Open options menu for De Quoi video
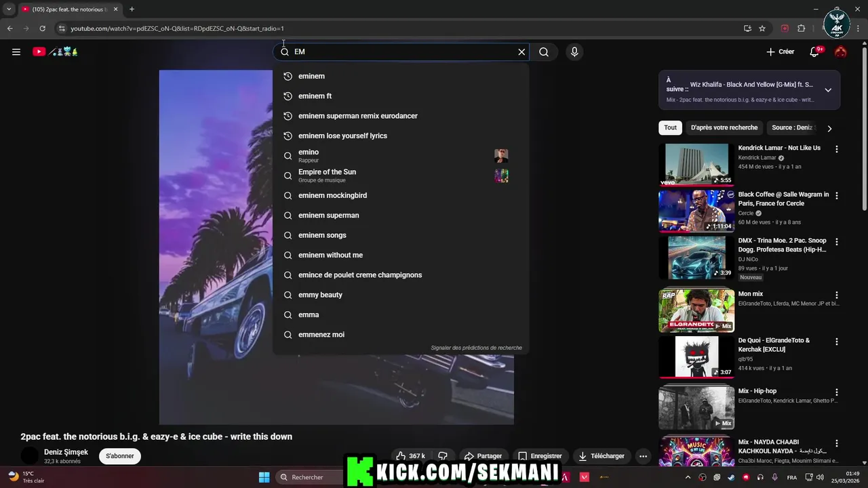This screenshot has height=488, width=868. click(837, 342)
